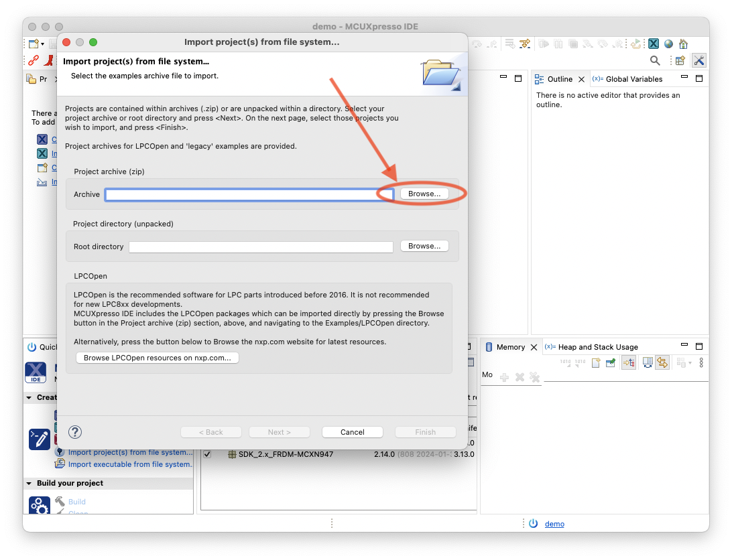Click Browse LPCOpen resources on nxp.com button

click(158, 358)
